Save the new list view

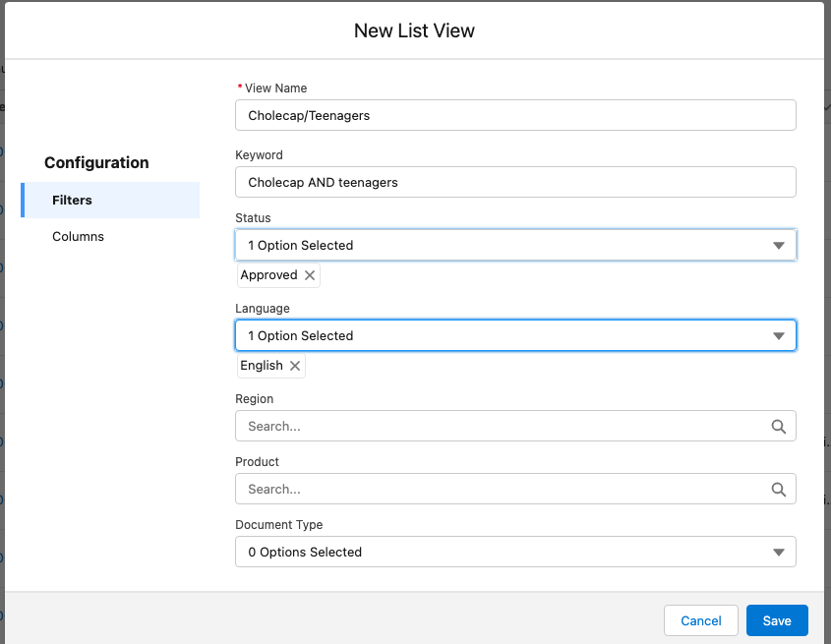pos(776,620)
